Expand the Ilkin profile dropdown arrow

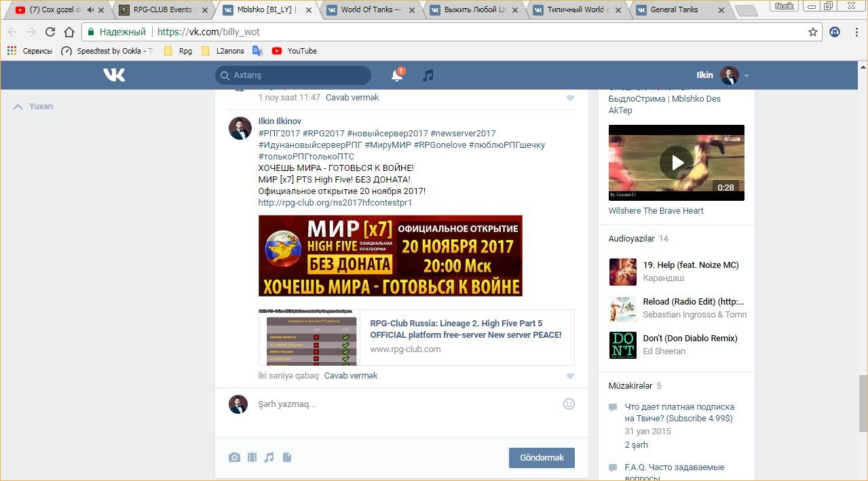coord(747,76)
